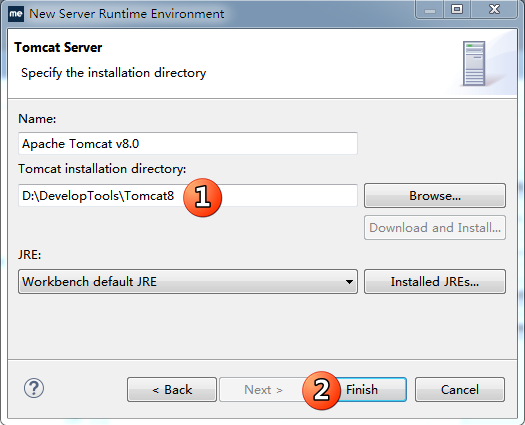Click the 'JRE:' label

click(29, 255)
